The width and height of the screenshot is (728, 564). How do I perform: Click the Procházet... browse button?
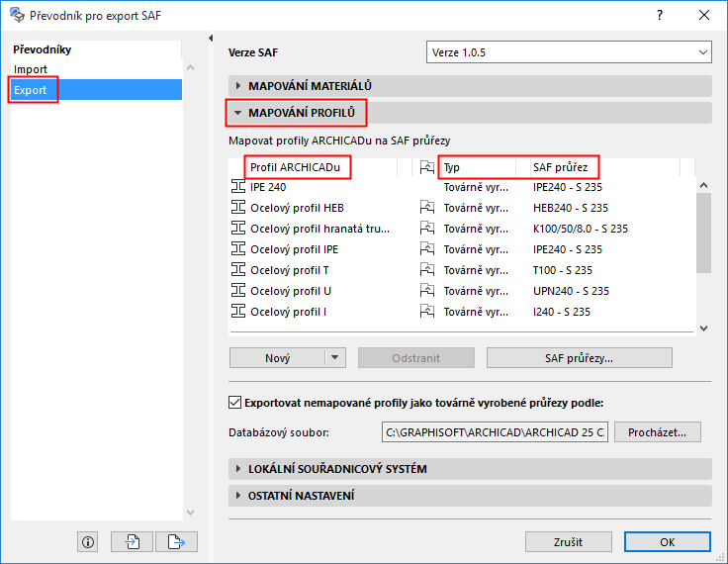pos(658,432)
